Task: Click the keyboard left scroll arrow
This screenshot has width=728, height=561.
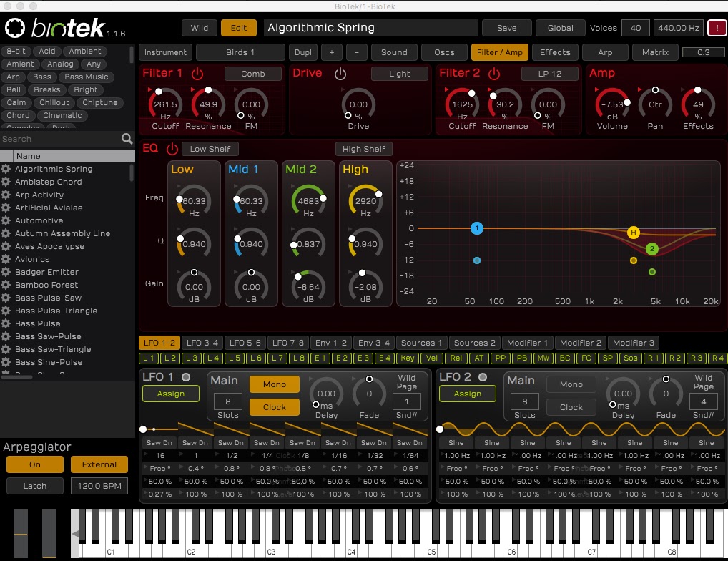Action: pyautogui.click(x=75, y=534)
